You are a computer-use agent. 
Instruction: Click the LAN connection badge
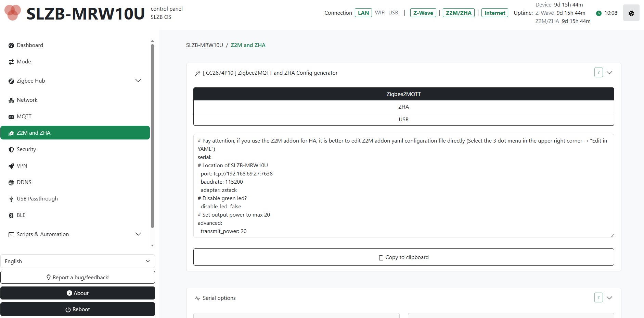pyautogui.click(x=363, y=13)
